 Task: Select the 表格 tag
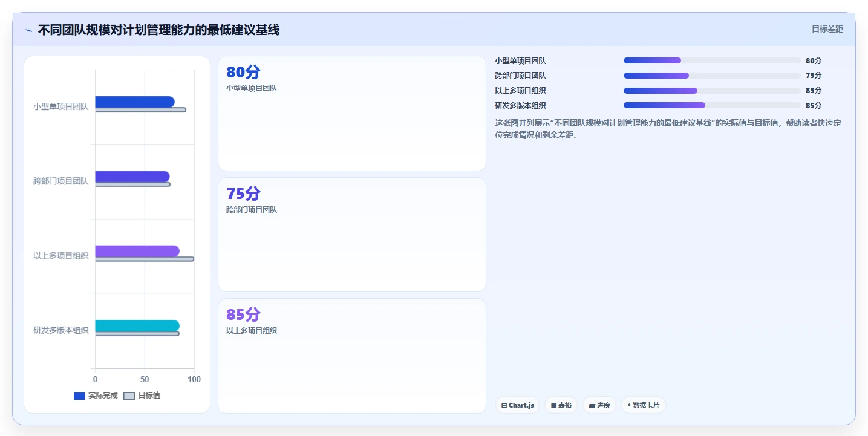click(561, 405)
